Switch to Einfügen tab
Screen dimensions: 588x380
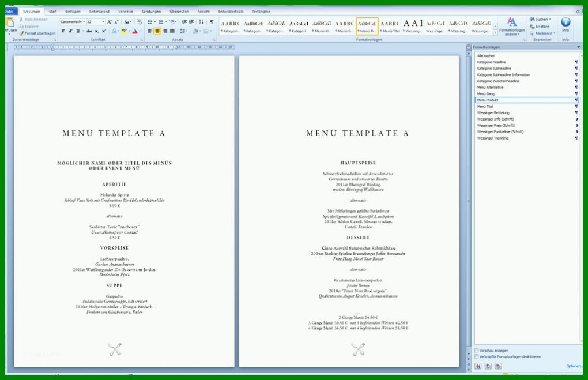[73, 12]
